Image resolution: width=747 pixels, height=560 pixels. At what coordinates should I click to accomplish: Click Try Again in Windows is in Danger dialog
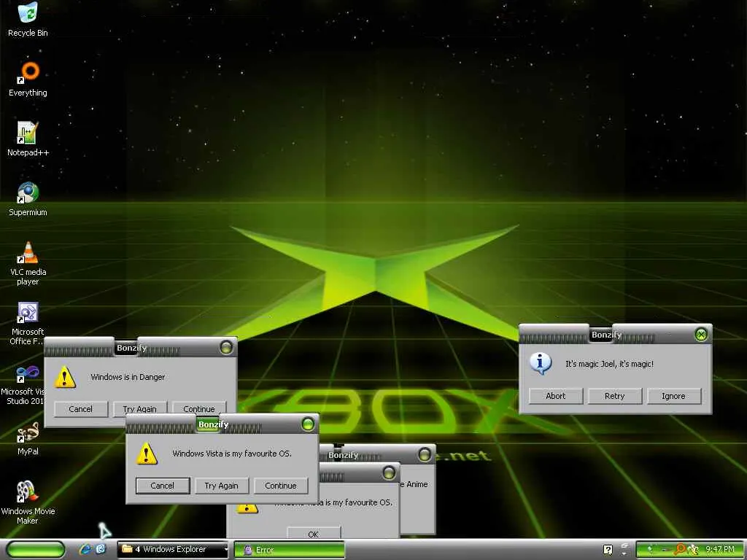point(139,408)
